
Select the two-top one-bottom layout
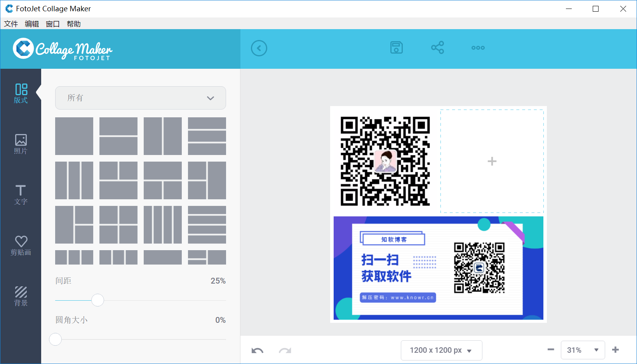(118, 180)
